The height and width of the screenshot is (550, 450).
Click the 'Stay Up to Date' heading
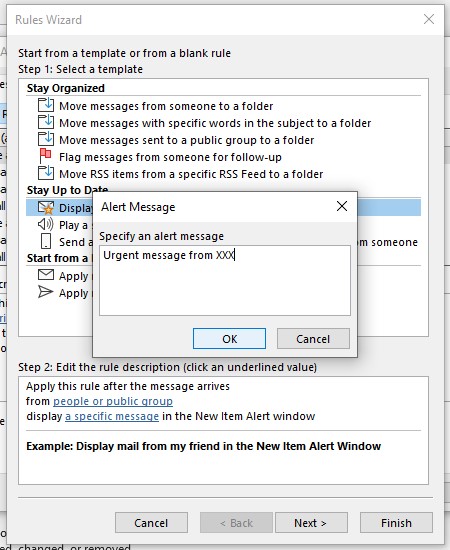coord(67,190)
